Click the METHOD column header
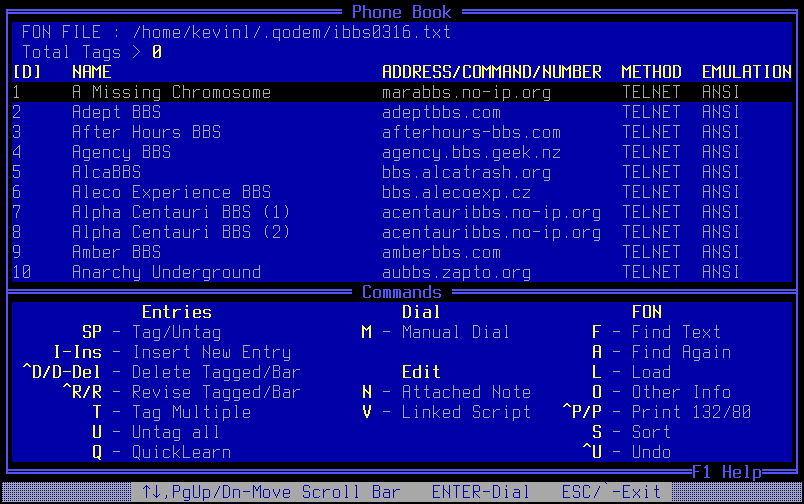The width and height of the screenshot is (804, 504). pos(651,72)
